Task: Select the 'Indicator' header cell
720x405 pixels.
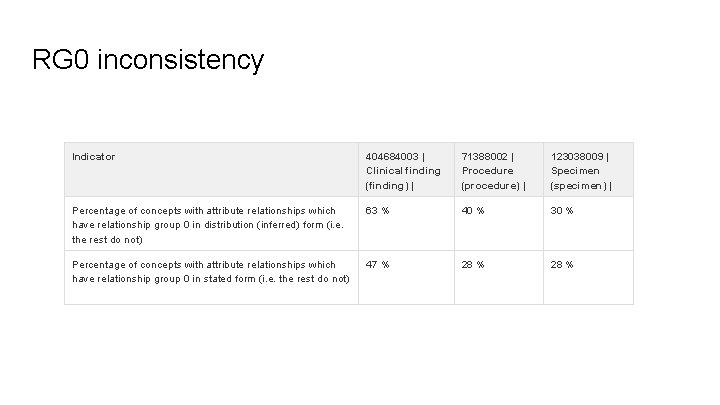Action: pyautogui.click(x=211, y=169)
